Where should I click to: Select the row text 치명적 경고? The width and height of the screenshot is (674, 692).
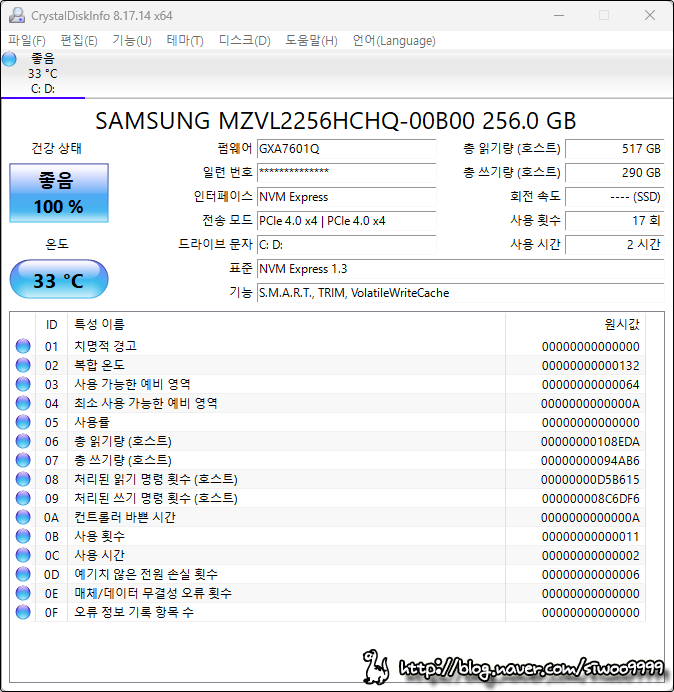(105, 346)
